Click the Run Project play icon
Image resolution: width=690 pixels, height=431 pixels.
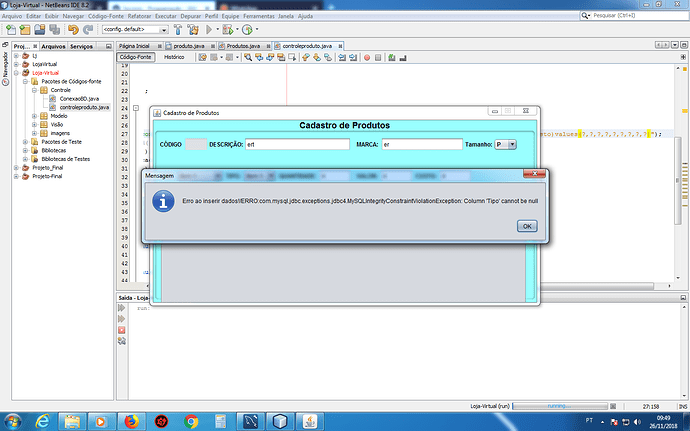click(209, 29)
